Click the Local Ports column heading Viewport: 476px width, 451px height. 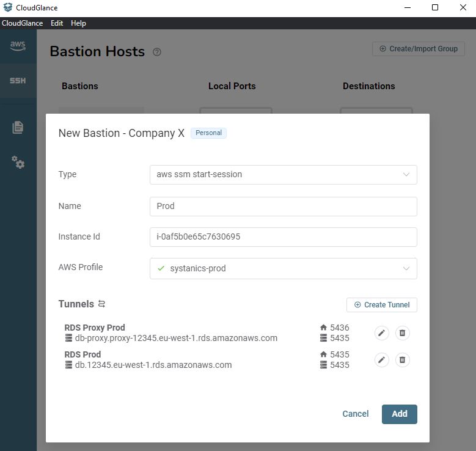point(232,86)
